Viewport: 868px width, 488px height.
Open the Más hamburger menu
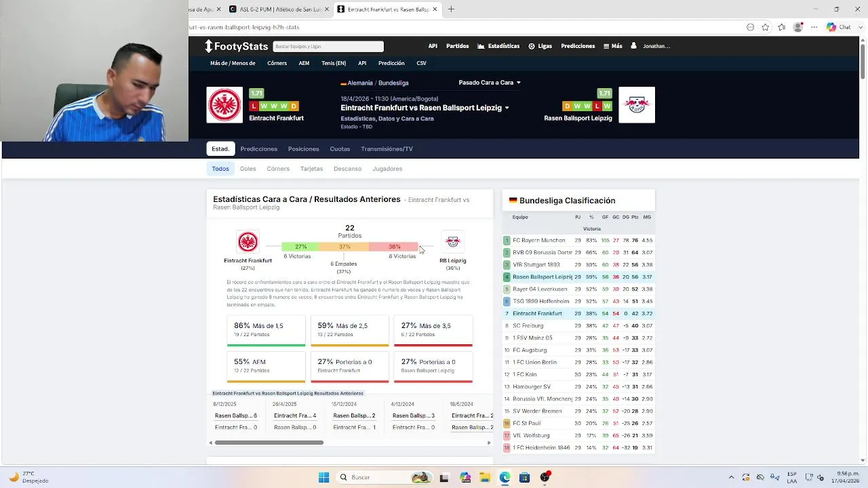pyautogui.click(x=612, y=46)
